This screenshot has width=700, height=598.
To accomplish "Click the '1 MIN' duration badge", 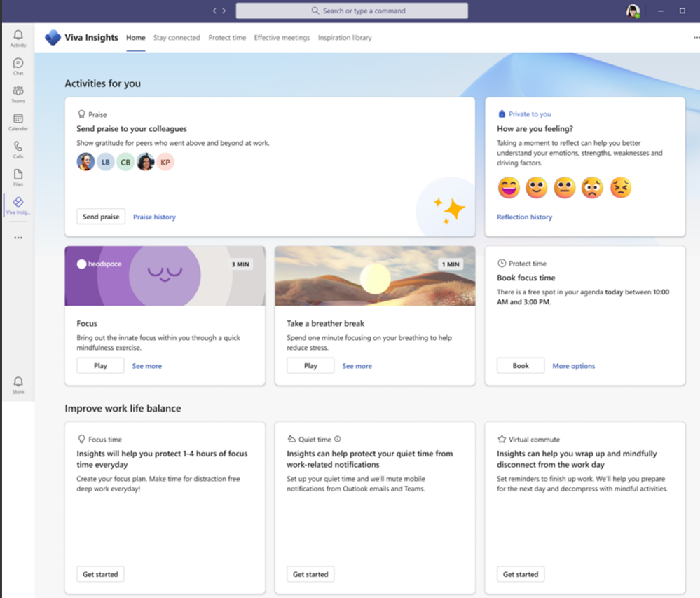I will point(451,264).
